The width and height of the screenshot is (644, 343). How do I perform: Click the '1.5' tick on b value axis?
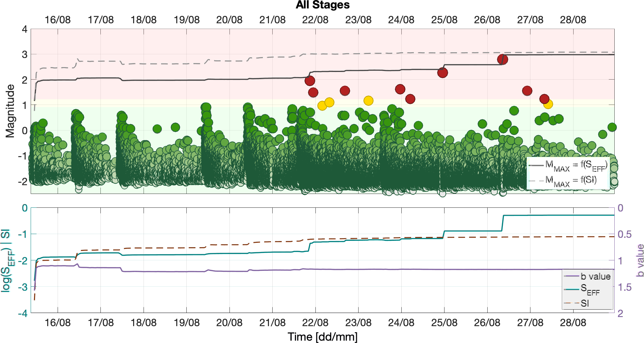624,287
